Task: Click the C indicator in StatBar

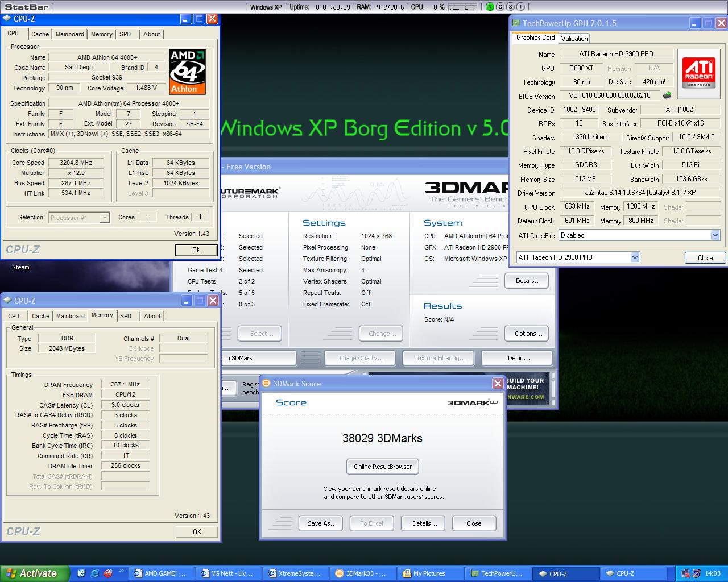Action: coord(500,7)
